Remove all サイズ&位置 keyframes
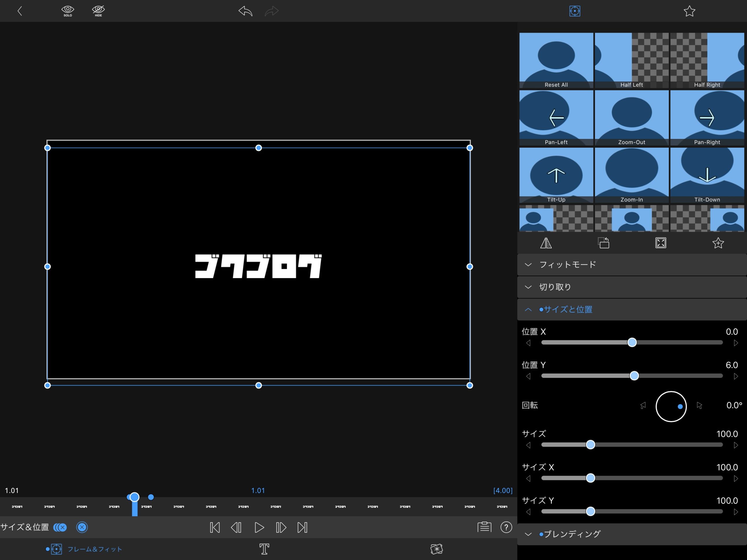This screenshot has width=747, height=560. pyautogui.click(x=60, y=527)
